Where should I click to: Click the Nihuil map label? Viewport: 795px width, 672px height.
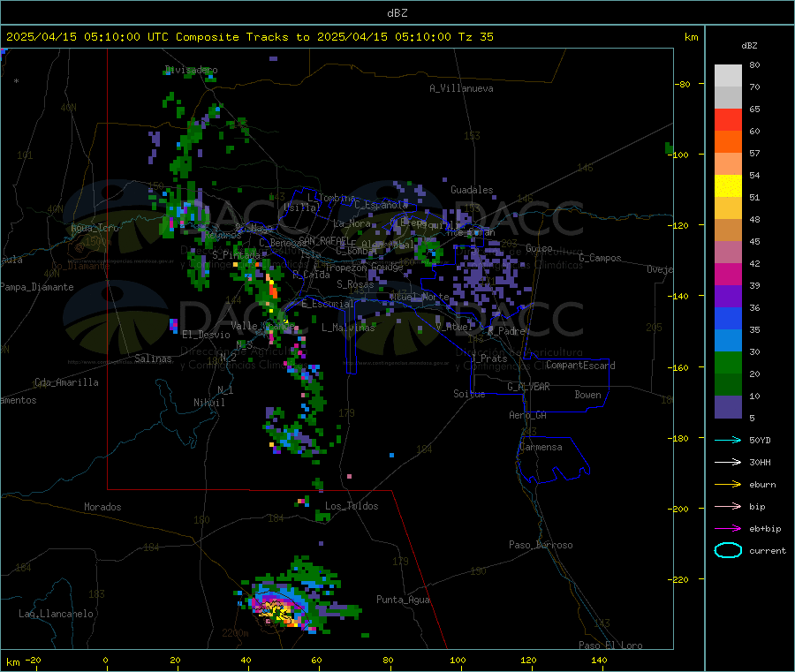click(x=208, y=403)
